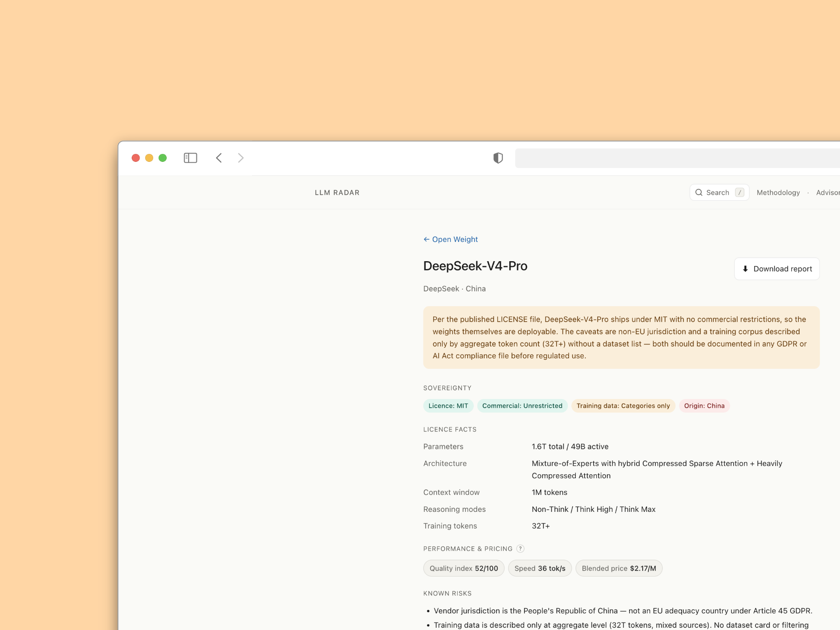Click the download arrow icon
This screenshot has height=630, width=840.
[745, 269]
